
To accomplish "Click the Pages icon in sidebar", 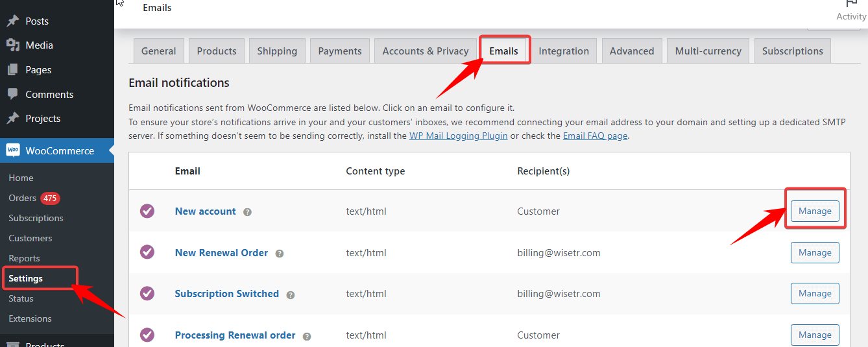I will (x=12, y=69).
